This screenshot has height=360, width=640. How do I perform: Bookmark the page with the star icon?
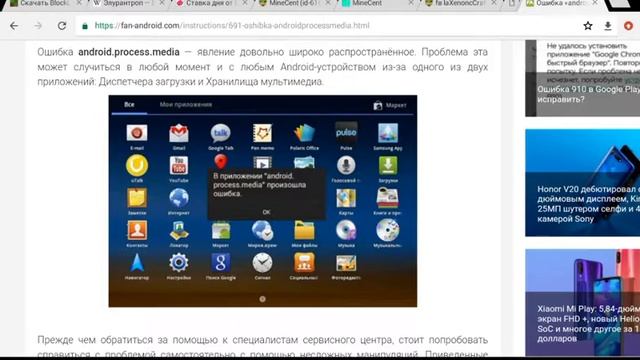[x=588, y=26]
